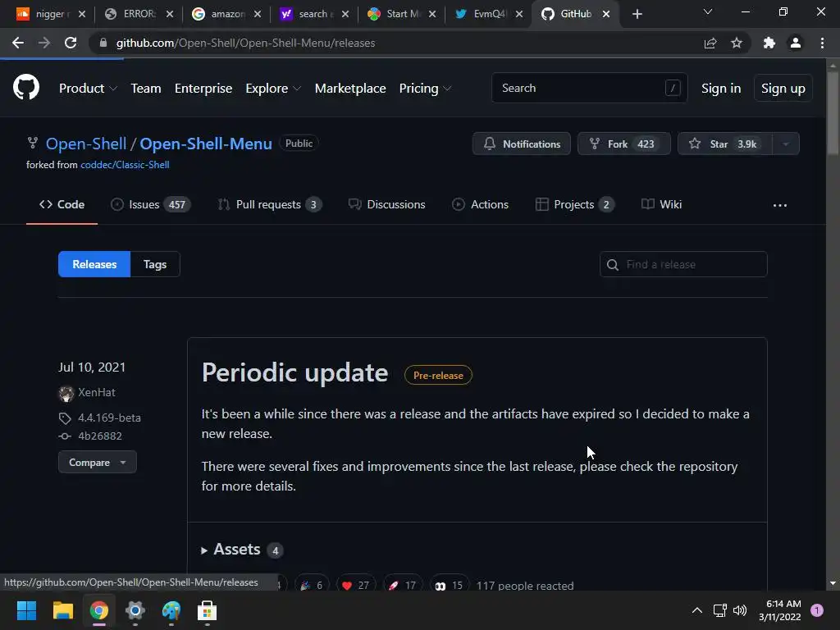
Task: Open the Compare dropdown
Action: 98,463
